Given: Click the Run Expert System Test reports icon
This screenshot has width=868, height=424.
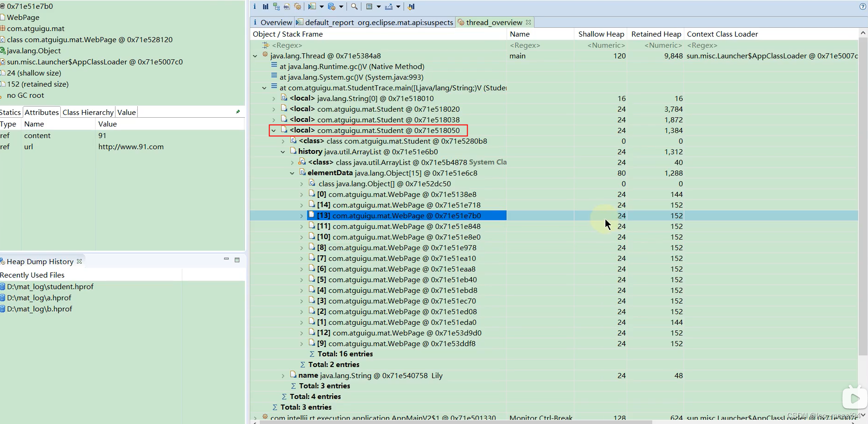Looking at the screenshot, I should pos(312,6).
